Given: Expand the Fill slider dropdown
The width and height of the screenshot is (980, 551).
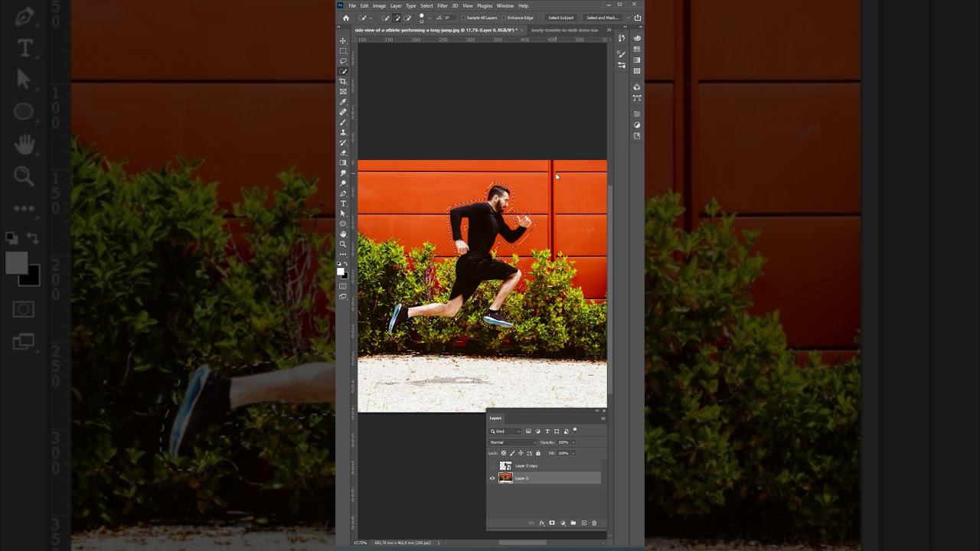Looking at the screenshot, I should (x=573, y=453).
